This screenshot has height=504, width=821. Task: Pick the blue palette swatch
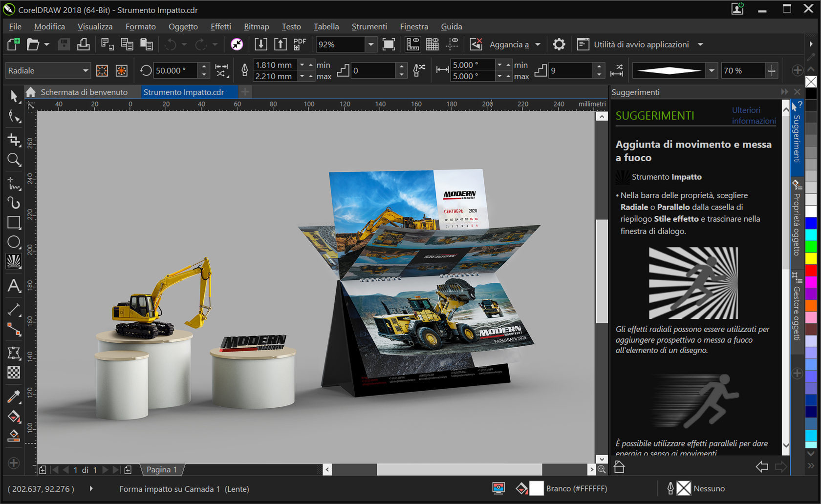pyautogui.click(x=811, y=223)
